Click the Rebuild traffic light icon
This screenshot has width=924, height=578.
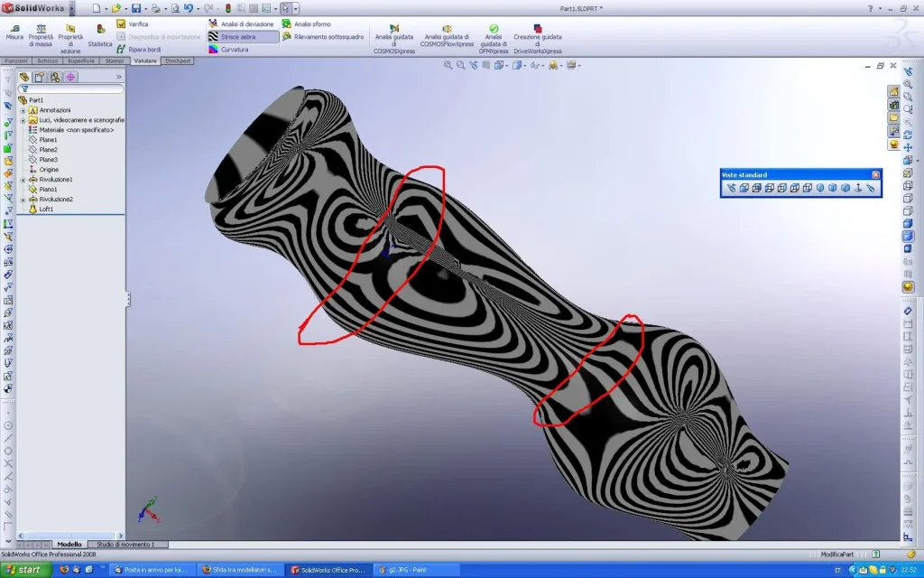[228, 8]
